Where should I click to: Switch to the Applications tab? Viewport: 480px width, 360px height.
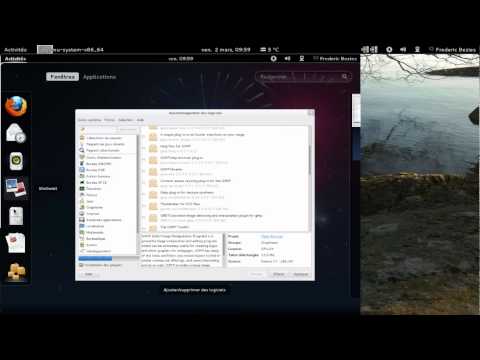pyautogui.click(x=99, y=77)
